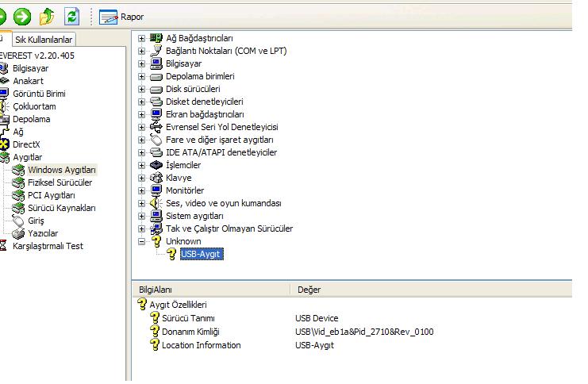Viewport: 588px width, 384px height.
Task: Expand Disket denetleyicileri node
Action: click(x=141, y=102)
